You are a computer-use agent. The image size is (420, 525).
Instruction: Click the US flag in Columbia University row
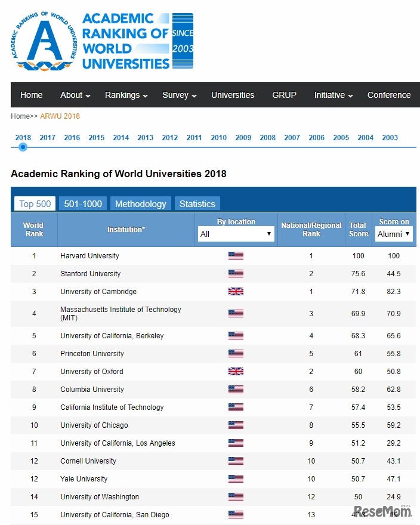point(236,390)
